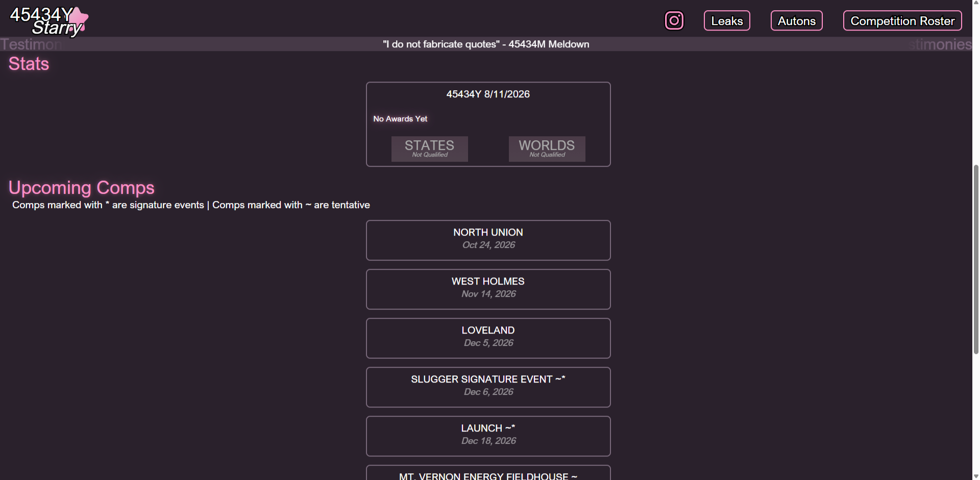Click the Stats section heading
Viewport: 980px width, 480px height.
(x=29, y=64)
